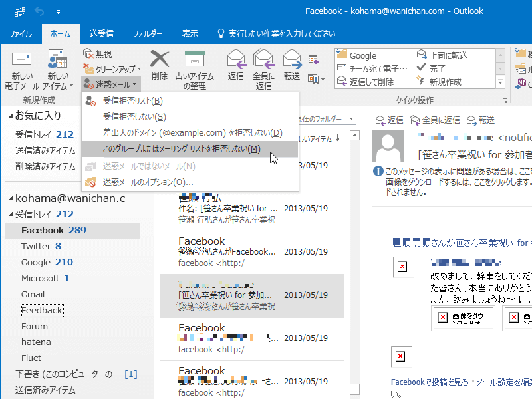532x399 pixels.
Task: Click 転送 in reading pane
Action: tap(480, 120)
